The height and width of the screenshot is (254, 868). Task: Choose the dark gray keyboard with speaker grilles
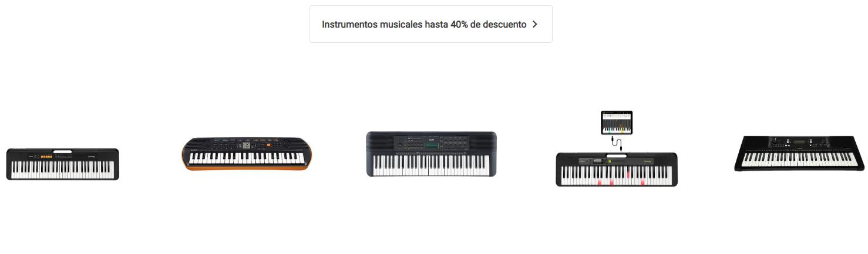pyautogui.click(x=431, y=154)
